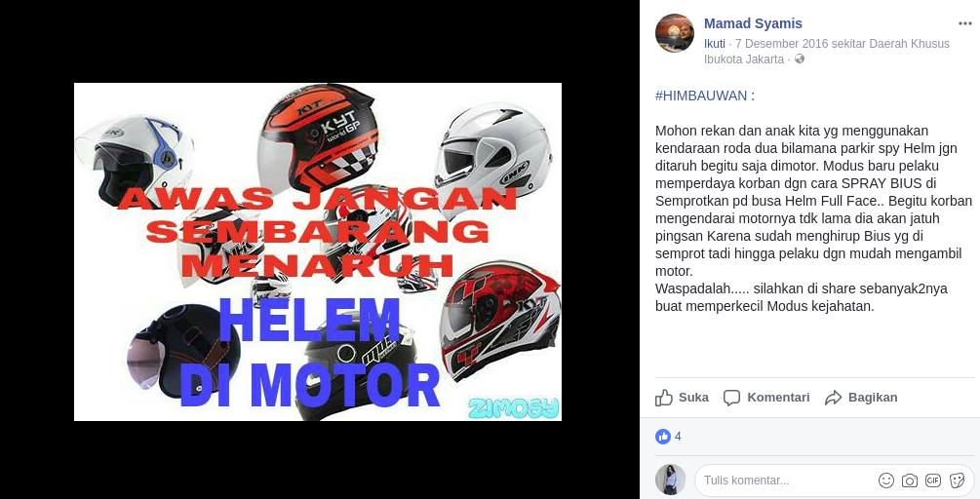The height and width of the screenshot is (499, 980).
Task: Like the post with Suka button
Action: [x=682, y=398]
